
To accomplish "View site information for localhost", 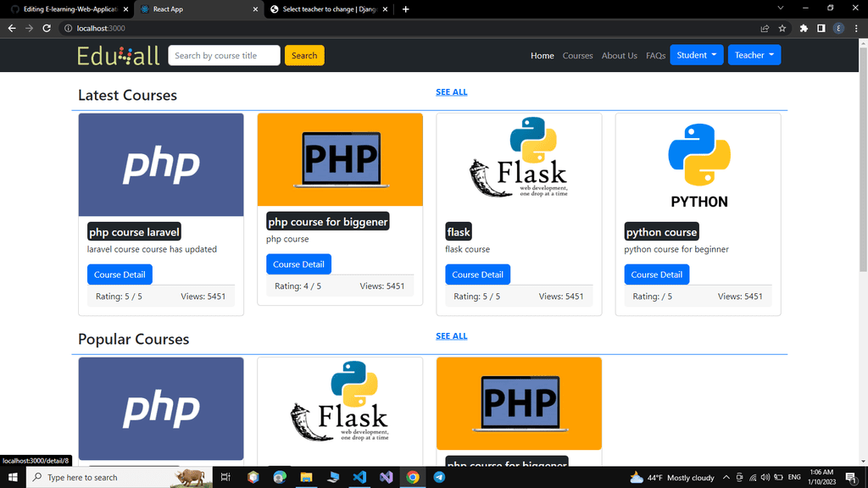I will (68, 28).
